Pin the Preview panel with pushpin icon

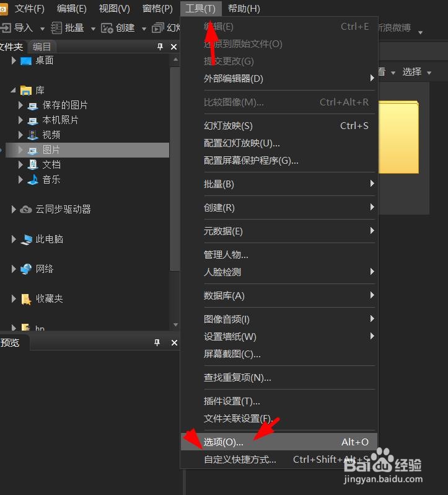tap(157, 342)
